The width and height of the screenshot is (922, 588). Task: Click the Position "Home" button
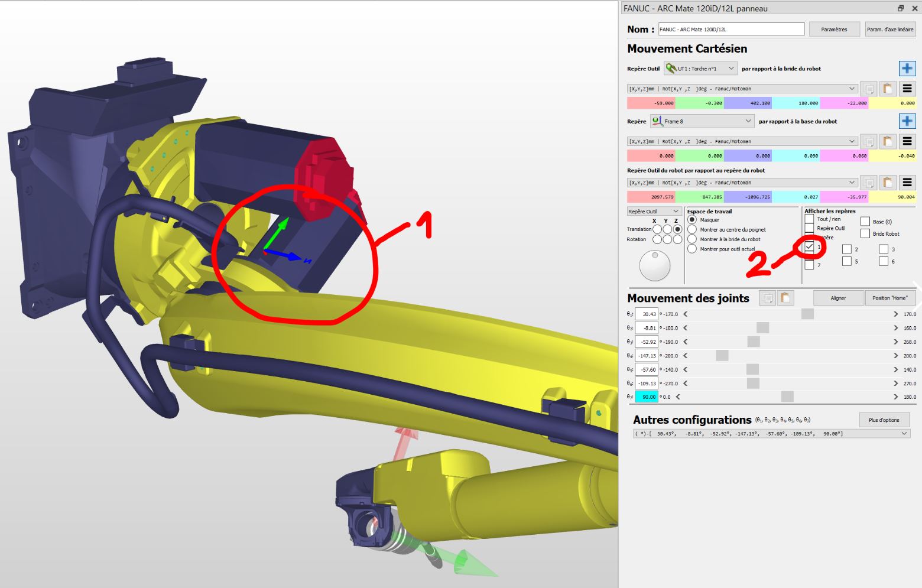(889, 298)
